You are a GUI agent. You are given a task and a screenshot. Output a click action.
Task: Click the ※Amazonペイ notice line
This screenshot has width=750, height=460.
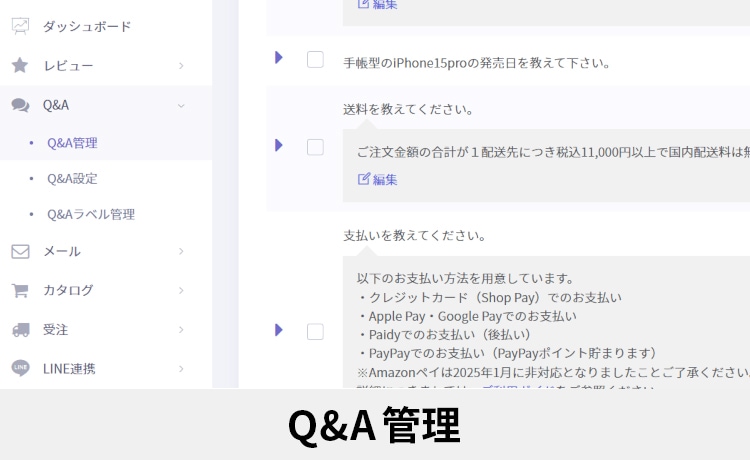coord(553,372)
